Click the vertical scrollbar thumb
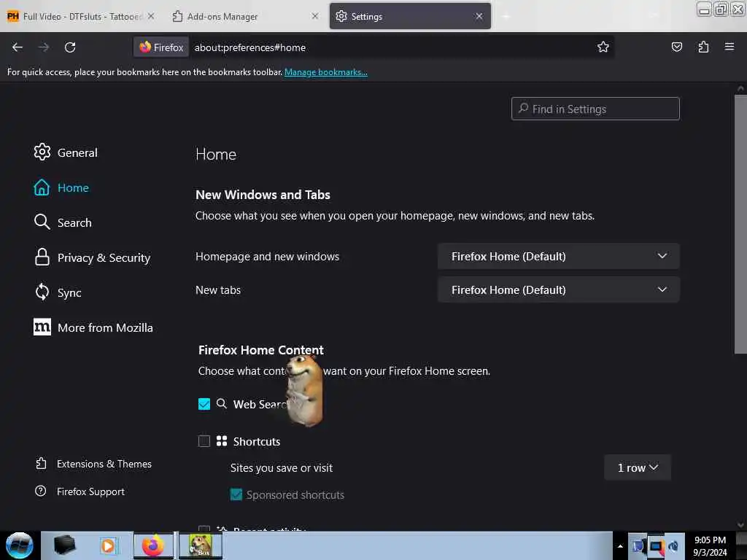 (740, 224)
